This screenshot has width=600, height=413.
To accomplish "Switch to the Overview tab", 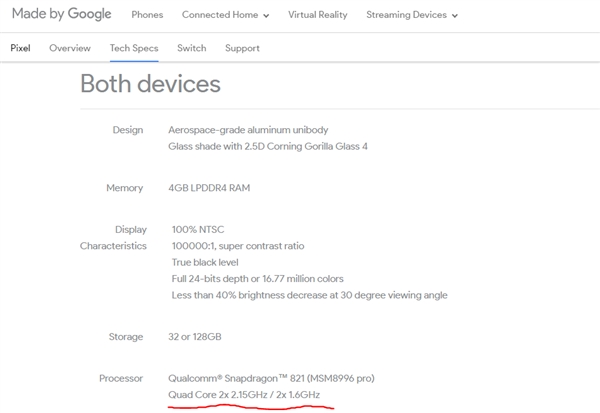I will (70, 48).
